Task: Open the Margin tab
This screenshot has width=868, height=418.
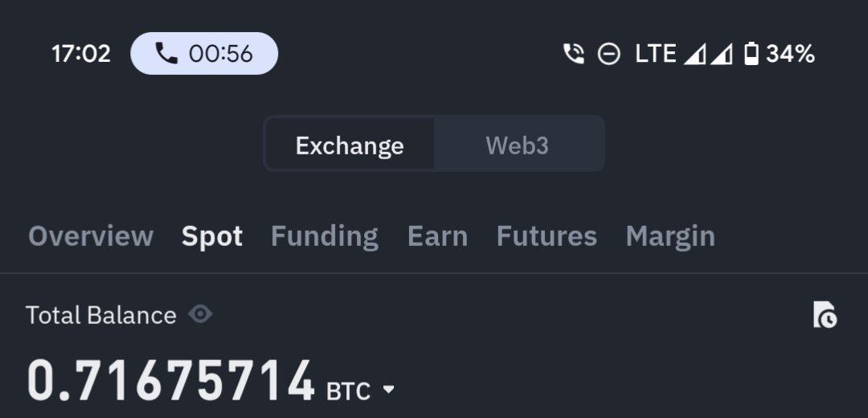Action: pos(670,236)
